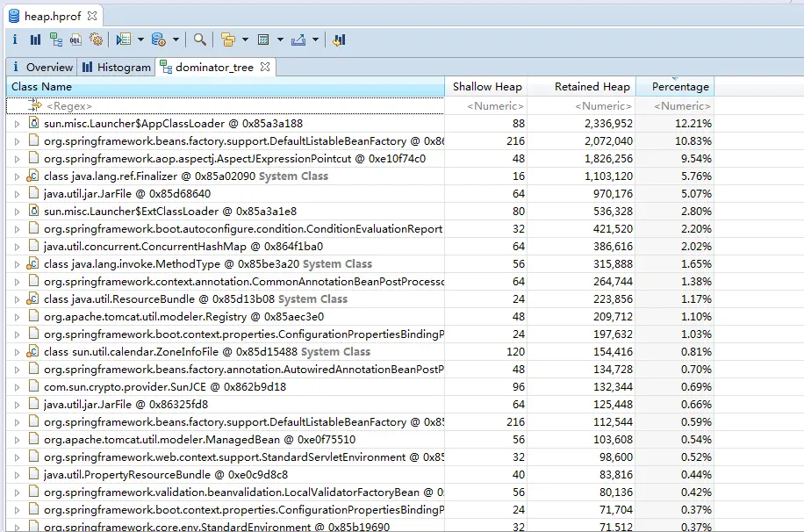Click object icon of ManagedBean row
The height and width of the screenshot is (532, 804).
click(x=33, y=439)
